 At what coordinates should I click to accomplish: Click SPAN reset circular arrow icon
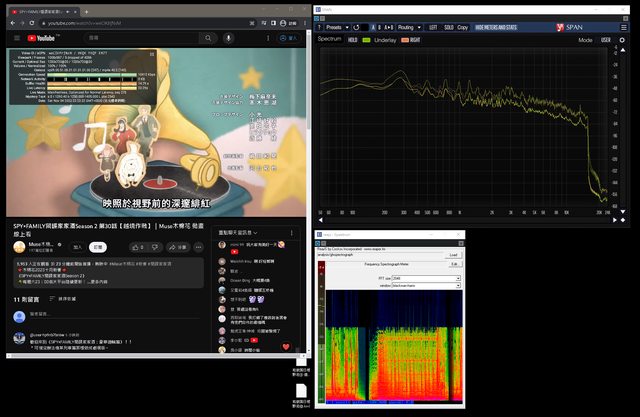coord(356,27)
